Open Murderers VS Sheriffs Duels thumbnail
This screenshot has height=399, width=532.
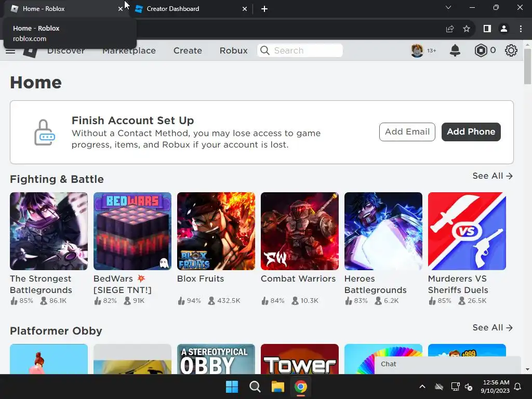pyautogui.click(x=467, y=231)
